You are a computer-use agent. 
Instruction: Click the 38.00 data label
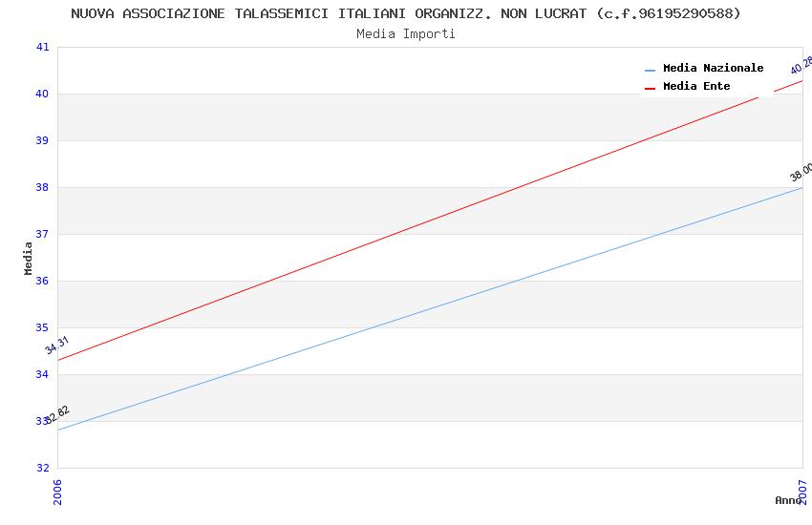[x=801, y=172]
